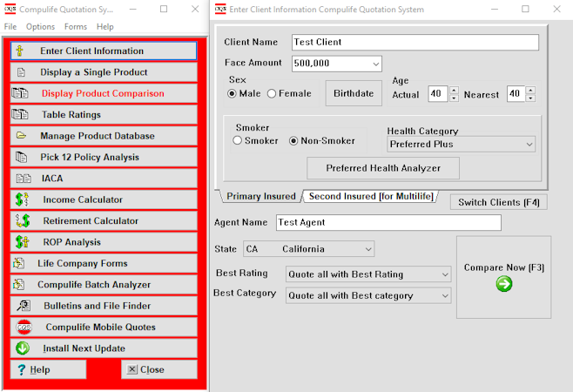Image resolution: width=573 pixels, height=392 pixels.
Task: Click the green Compare Now arrow icon
Action: (x=504, y=284)
